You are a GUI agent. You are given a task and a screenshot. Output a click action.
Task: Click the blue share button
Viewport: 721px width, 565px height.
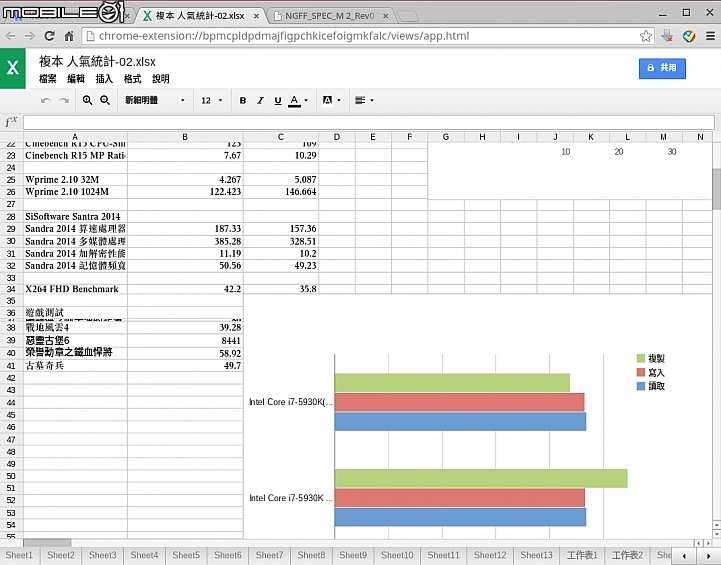(662, 68)
